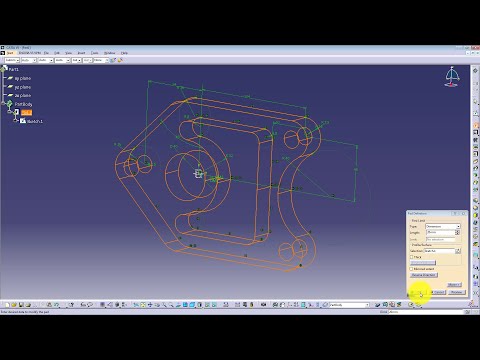Click Cancel in Pad Definition dialog
The image size is (480, 360).
click(x=439, y=292)
